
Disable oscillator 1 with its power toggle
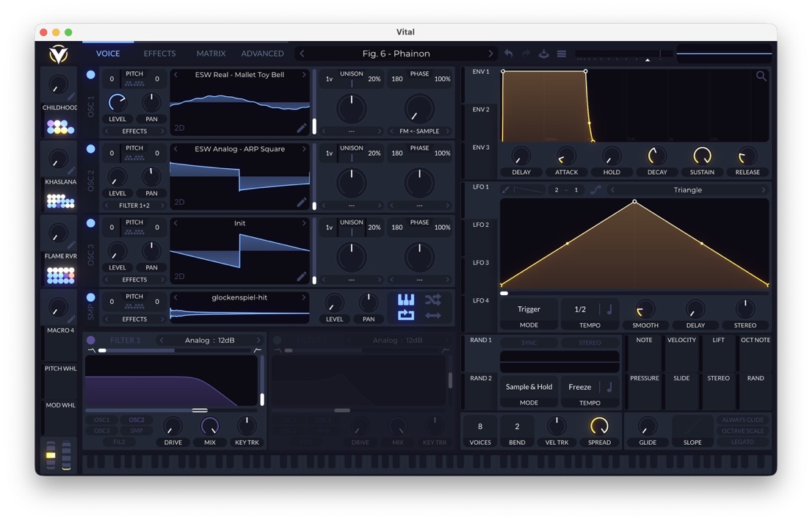[x=91, y=75]
